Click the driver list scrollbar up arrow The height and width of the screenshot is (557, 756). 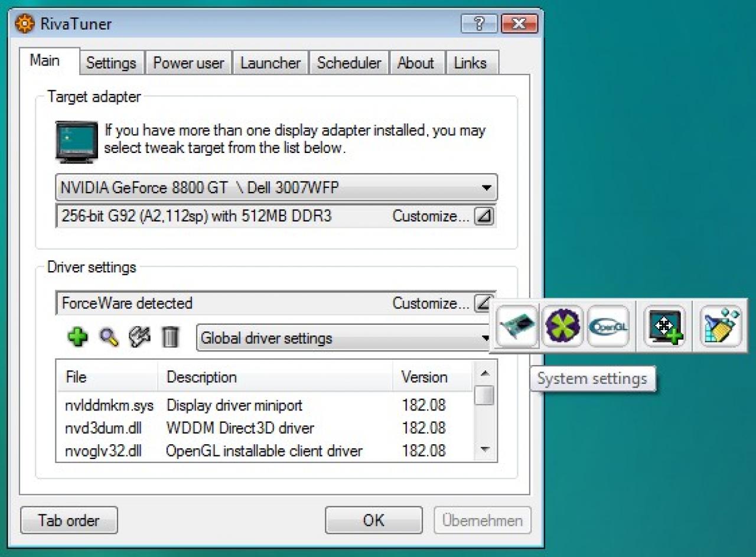(485, 373)
